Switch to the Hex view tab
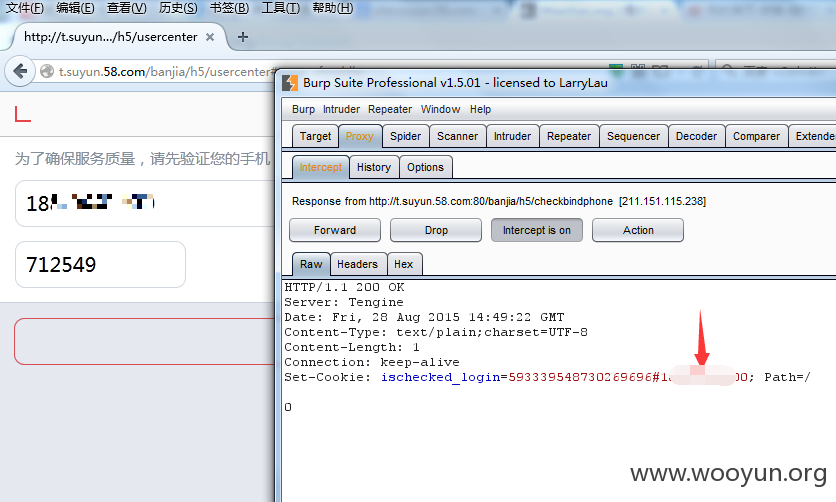Screen dimensions: 836x502 point(404,264)
